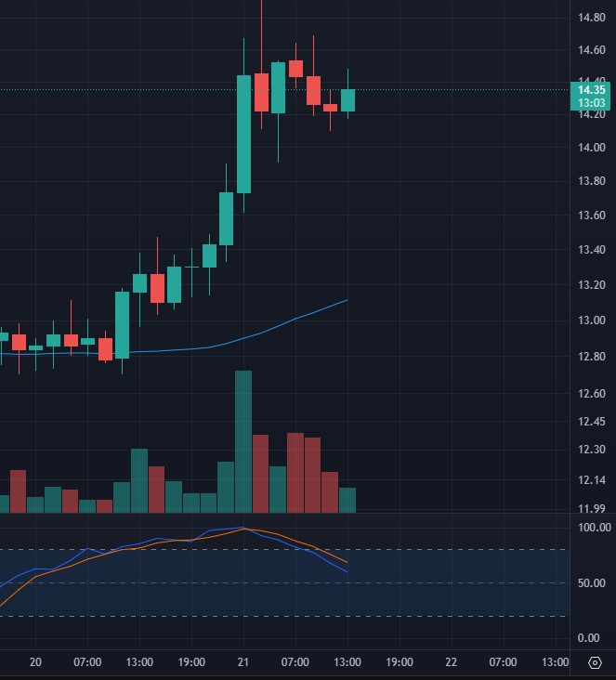
Task: Click price axis label 12.45
Action: 591,422
